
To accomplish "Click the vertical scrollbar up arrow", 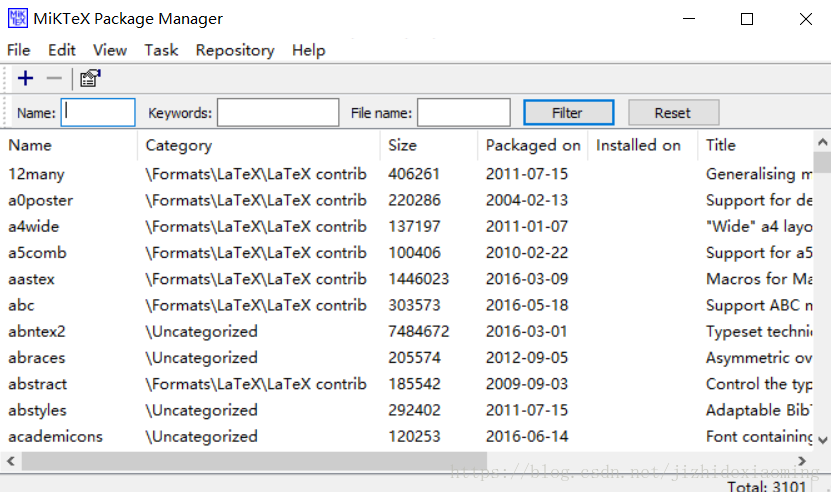I will coord(822,142).
